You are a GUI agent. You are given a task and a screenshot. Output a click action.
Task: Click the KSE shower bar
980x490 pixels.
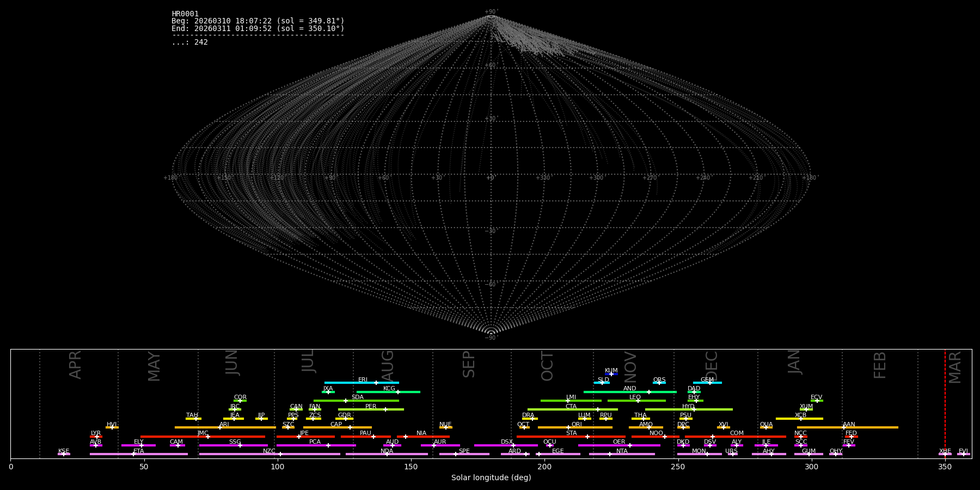[x=64, y=454]
